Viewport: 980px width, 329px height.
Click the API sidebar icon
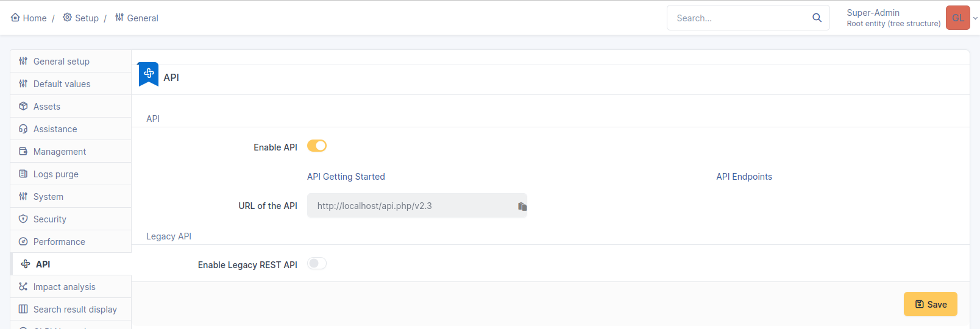(x=26, y=264)
